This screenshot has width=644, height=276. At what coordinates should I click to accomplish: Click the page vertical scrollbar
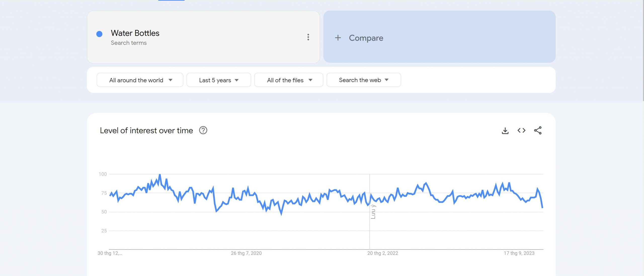tap(643, 50)
